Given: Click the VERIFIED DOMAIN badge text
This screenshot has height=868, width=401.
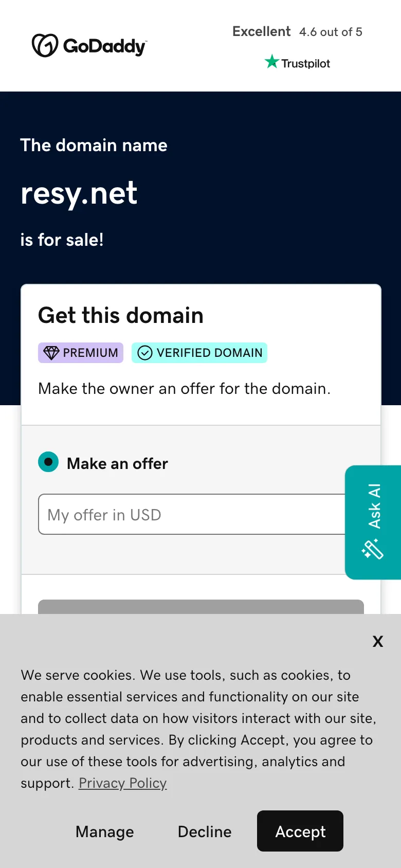Looking at the screenshot, I should pyautogui.click(x=209, y=353).
